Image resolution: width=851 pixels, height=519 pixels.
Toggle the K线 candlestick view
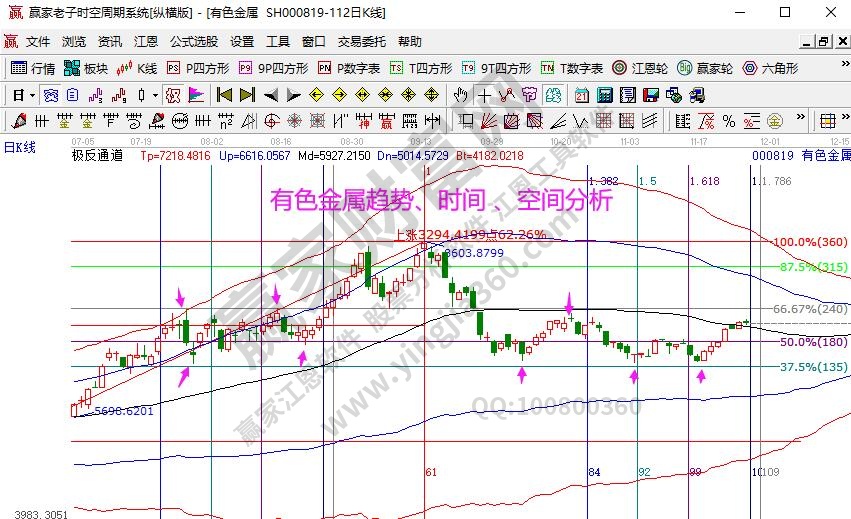137,69
